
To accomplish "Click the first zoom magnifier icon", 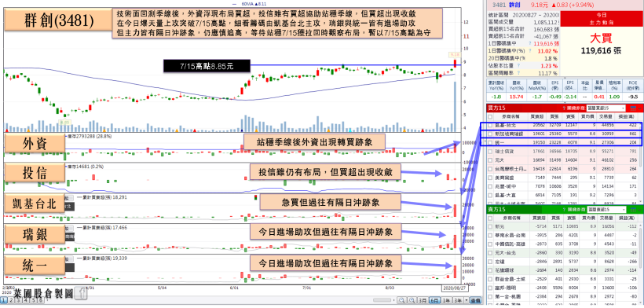I will pyautogui.click(x=401, y=300).
